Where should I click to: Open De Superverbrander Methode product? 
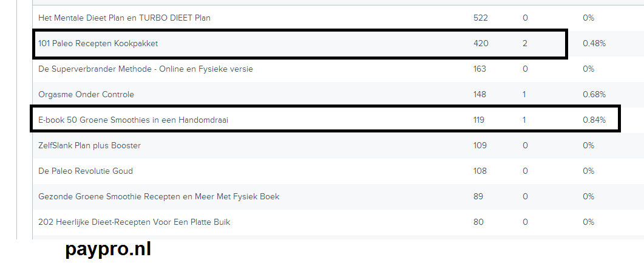[146, 69]
